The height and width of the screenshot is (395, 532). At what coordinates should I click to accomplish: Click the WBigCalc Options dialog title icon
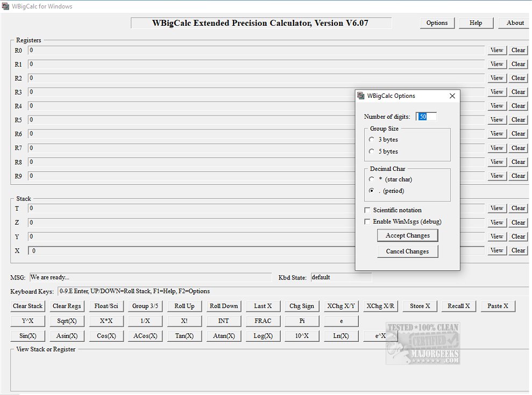click(x=360, y=96)
